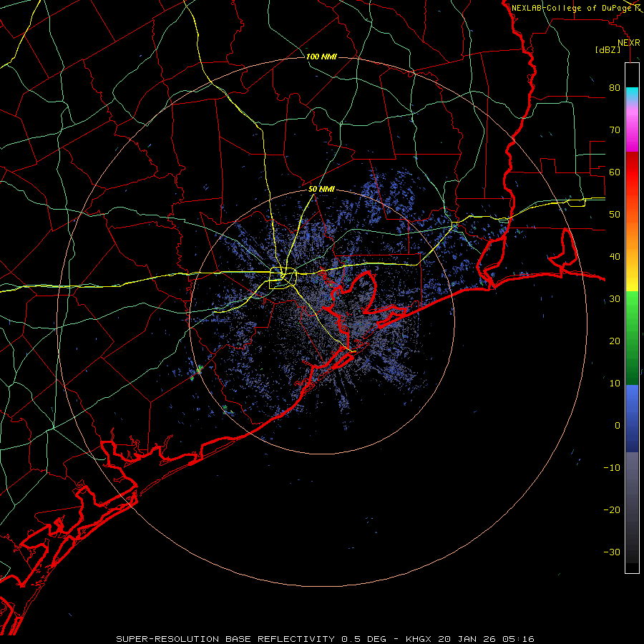Select the 50 value beside the color bar
The height and width of the screenshot is (644, 644).
coord(615,215)
